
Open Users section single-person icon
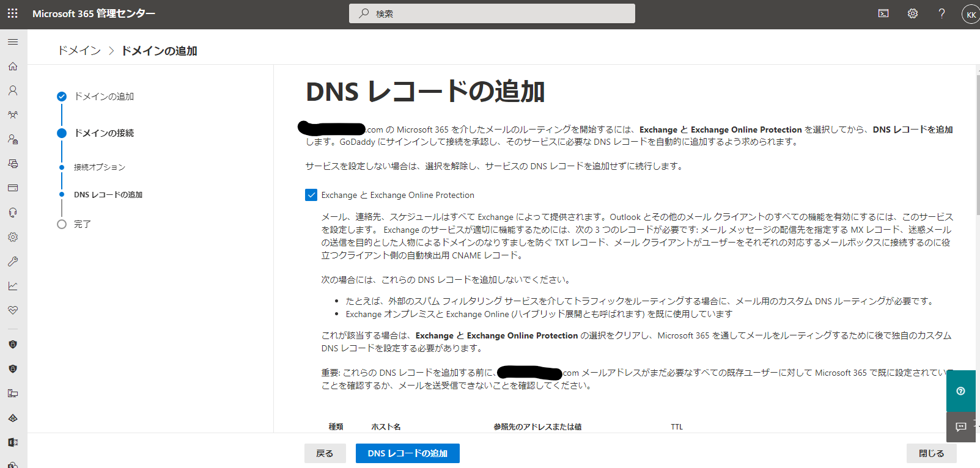(13, 90)
